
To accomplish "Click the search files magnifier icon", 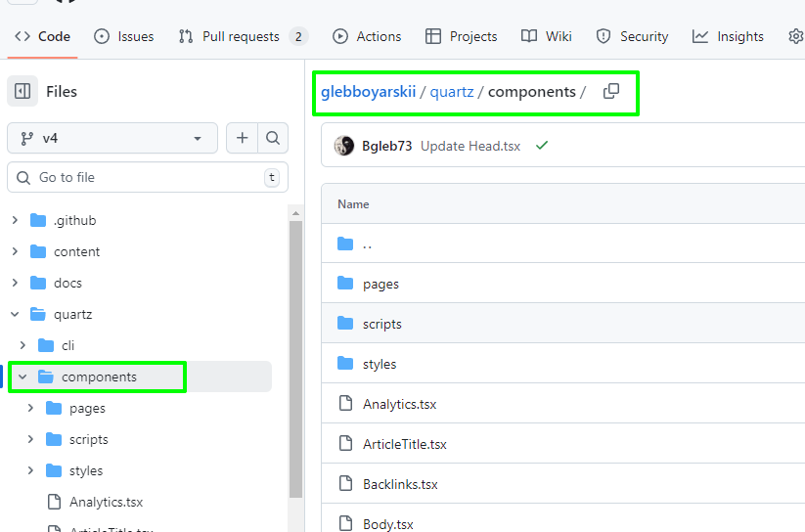I will click(x=273, y=138).
